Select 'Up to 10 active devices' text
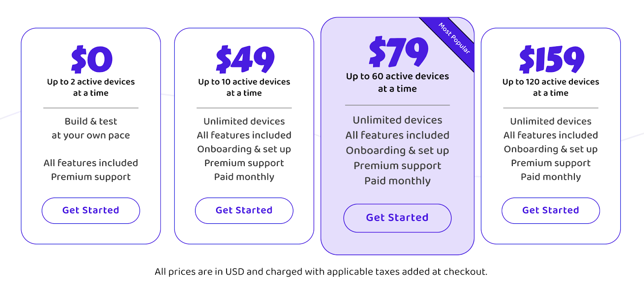The image size is (644, 286). [244, 82]
